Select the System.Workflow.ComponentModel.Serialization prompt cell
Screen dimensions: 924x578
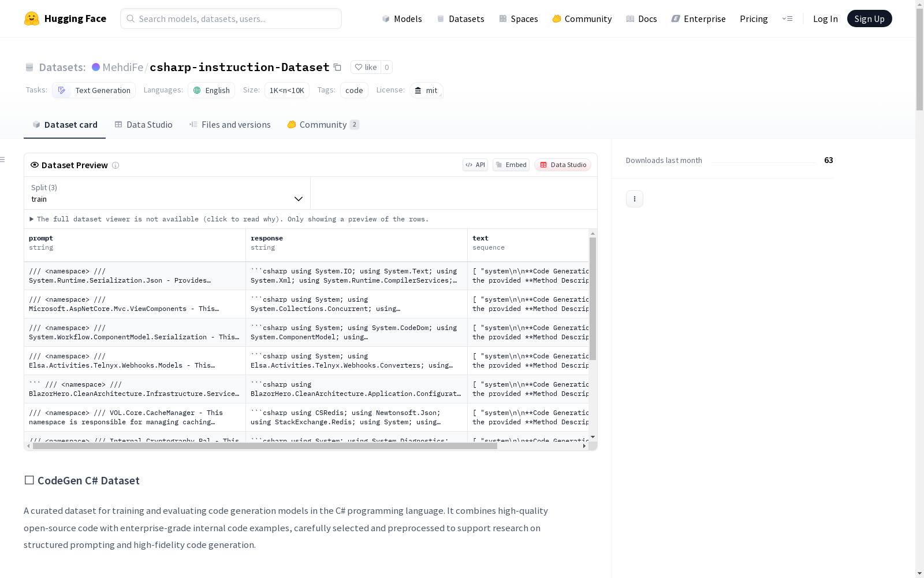135,332
